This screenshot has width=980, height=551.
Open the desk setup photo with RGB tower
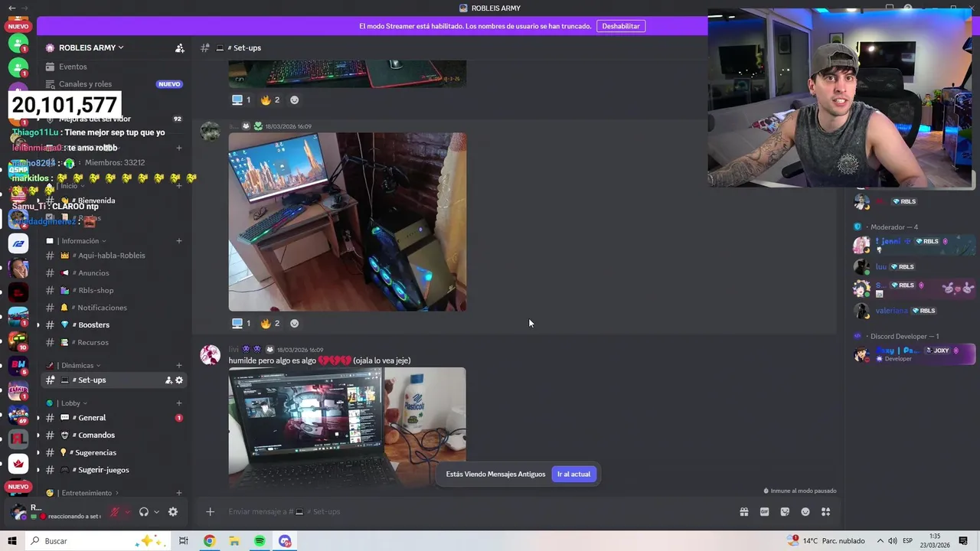pos(348,222)
